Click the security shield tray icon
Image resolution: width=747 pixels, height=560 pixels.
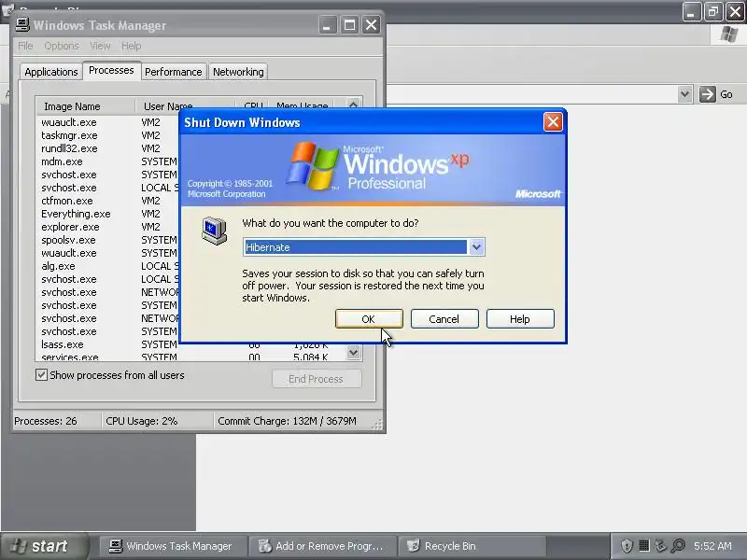pyautogui.click(x=627, y=546)
